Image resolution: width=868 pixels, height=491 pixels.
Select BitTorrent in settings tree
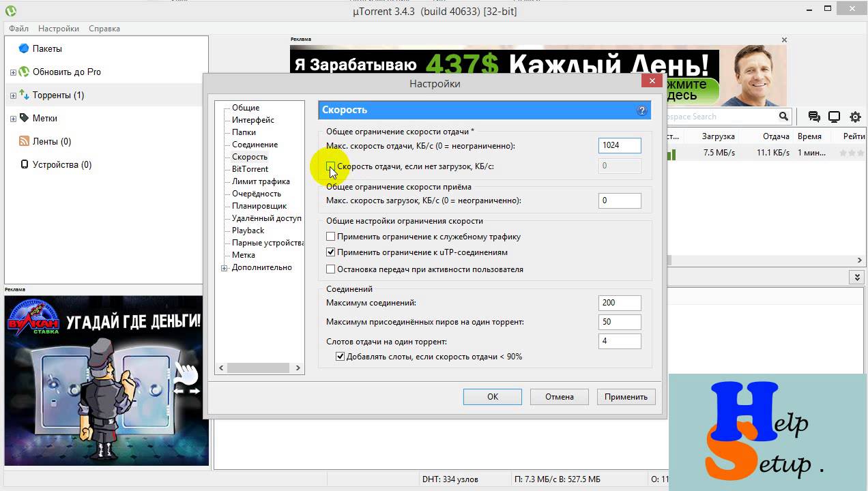point(250,169)
